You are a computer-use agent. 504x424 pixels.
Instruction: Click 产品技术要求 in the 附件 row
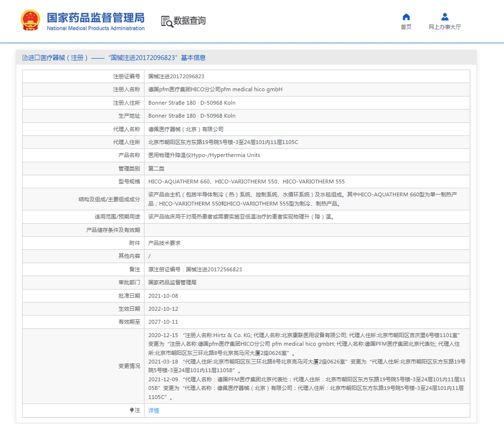pos(164,243)
